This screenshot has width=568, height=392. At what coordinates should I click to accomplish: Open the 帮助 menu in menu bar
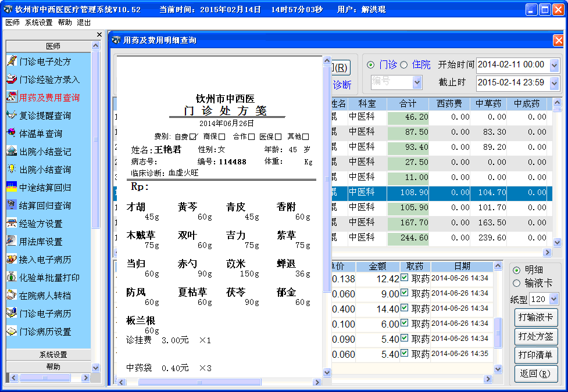65,22
